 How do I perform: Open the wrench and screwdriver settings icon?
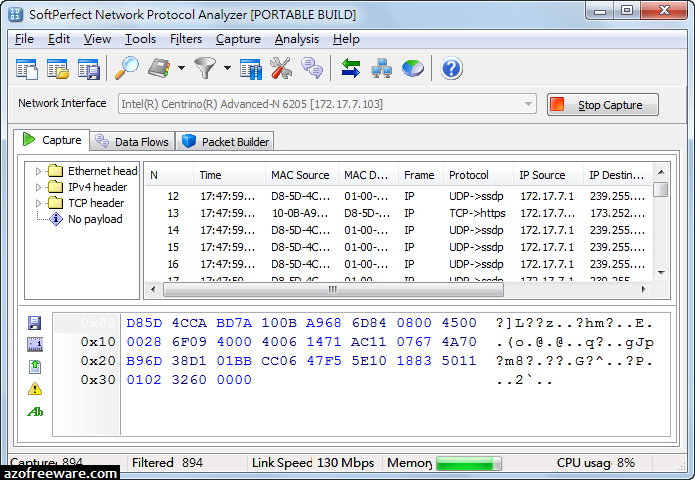click(281, 68)
